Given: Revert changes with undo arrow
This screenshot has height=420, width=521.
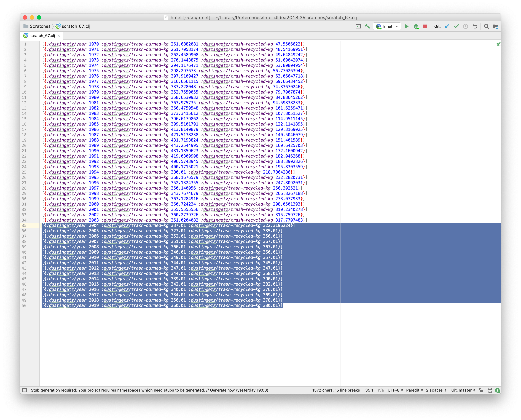Looking at the screenshot, I should [x=475, y=26].
